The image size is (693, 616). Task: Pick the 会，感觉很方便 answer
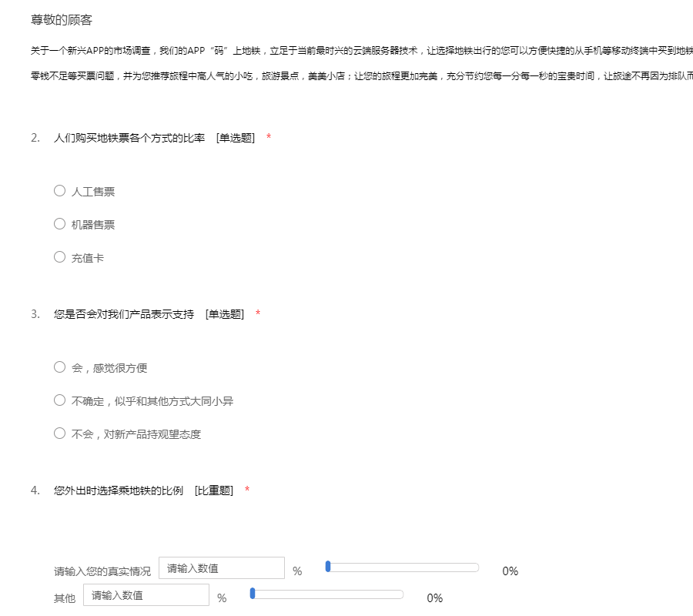(60, 367)
